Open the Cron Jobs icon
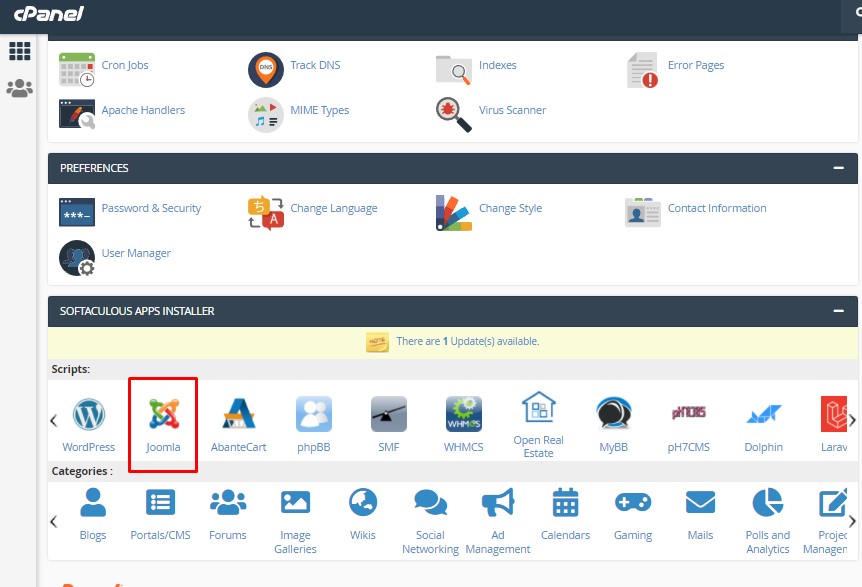 coord(76,70)
